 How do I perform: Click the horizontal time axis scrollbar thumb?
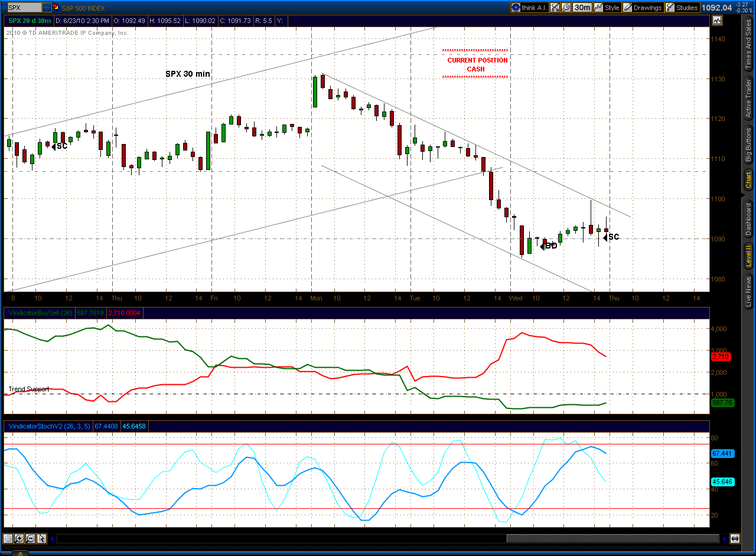point(614,538)
